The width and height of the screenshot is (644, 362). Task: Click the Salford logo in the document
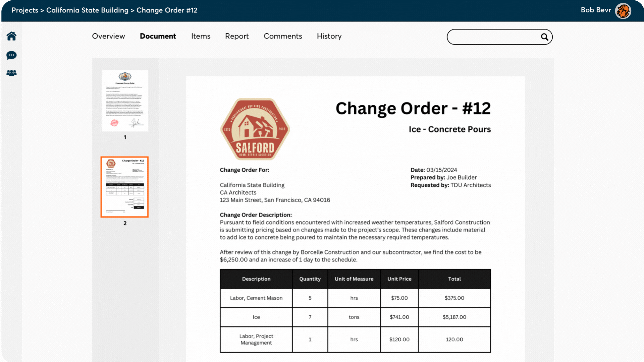click(x=255, y=129)
